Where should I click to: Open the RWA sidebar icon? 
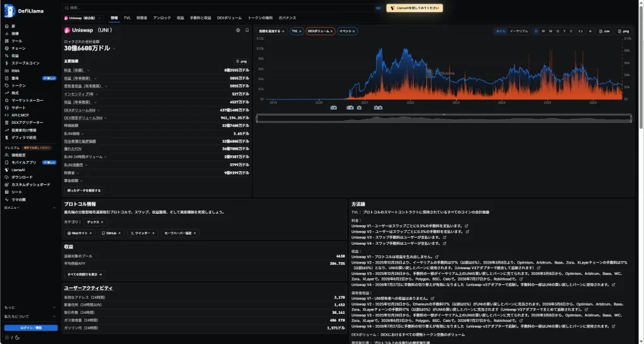pyautogui.click(x=6, y=70)
